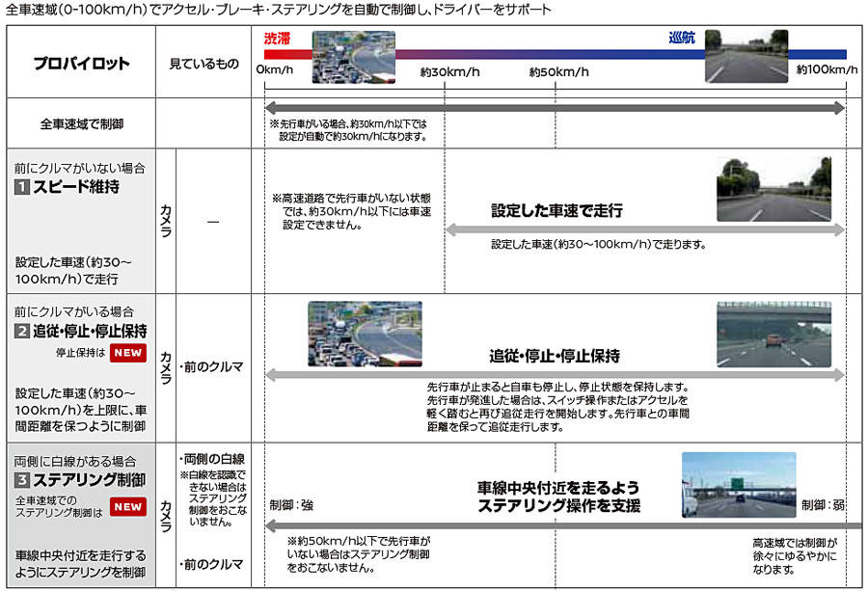Click the 約30km/h scale label

450,72
